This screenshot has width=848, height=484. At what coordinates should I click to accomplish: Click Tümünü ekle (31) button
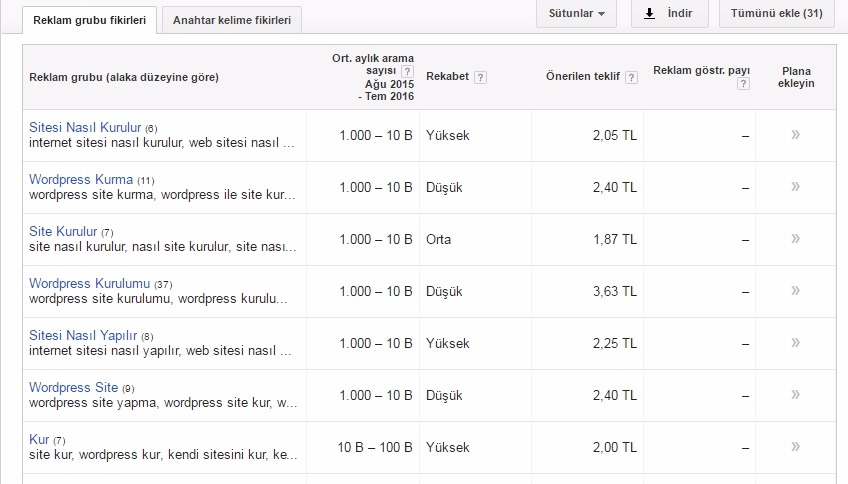tap(777, 14)
